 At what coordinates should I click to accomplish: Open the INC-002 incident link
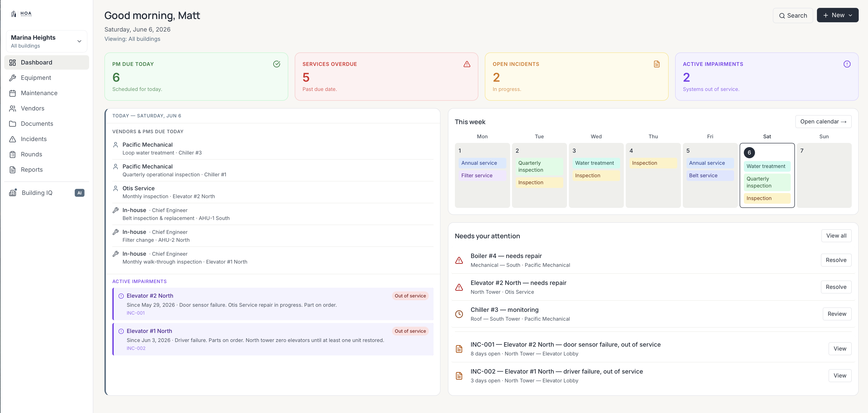[136, 348]
